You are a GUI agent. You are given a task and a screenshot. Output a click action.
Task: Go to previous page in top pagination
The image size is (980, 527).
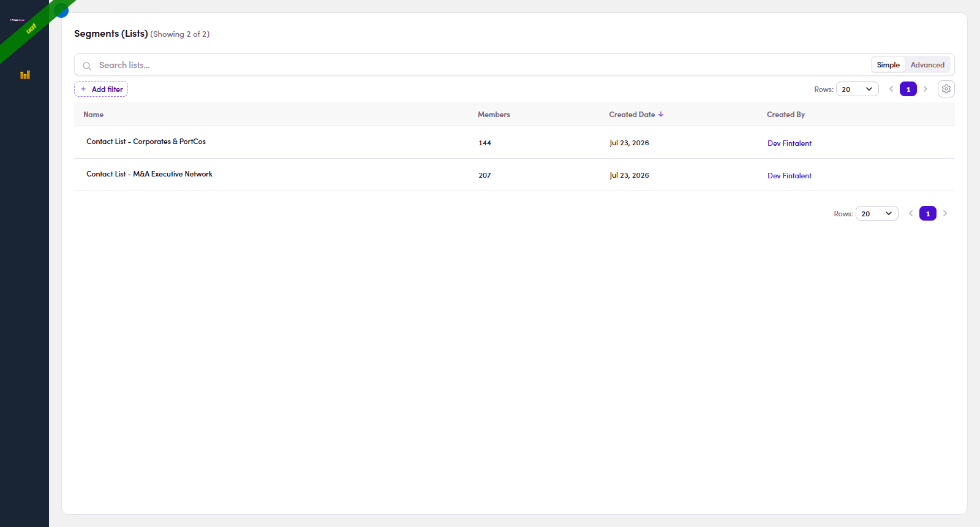891,89
